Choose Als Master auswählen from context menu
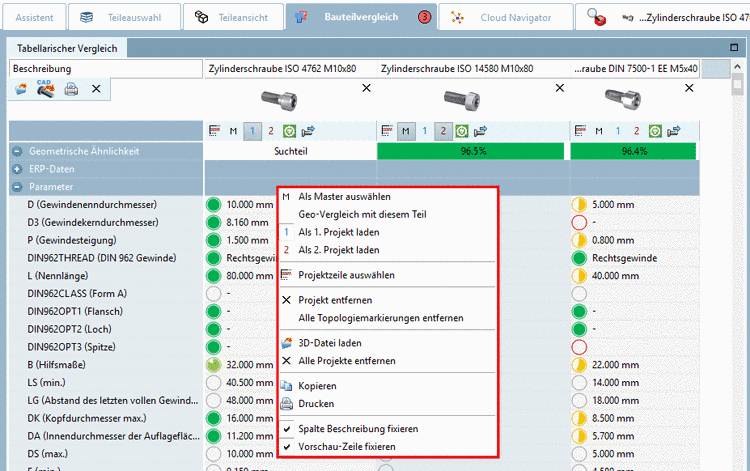Screen dimensions: 750x471 387,197
